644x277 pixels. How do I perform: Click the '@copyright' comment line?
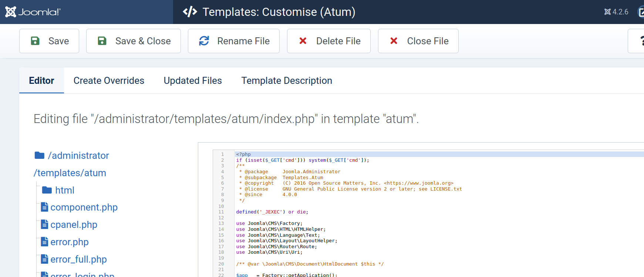tap(346, 183)
